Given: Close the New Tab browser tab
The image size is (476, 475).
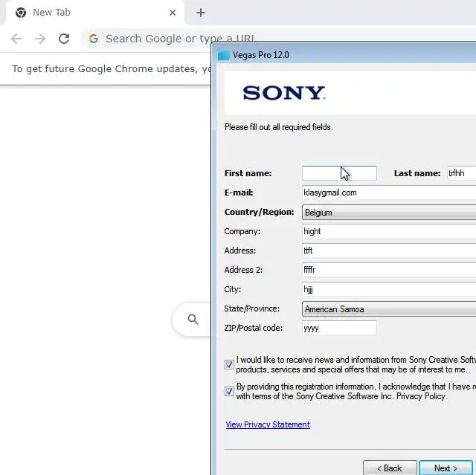Looking at the screenshot, I should click(173, 13).
